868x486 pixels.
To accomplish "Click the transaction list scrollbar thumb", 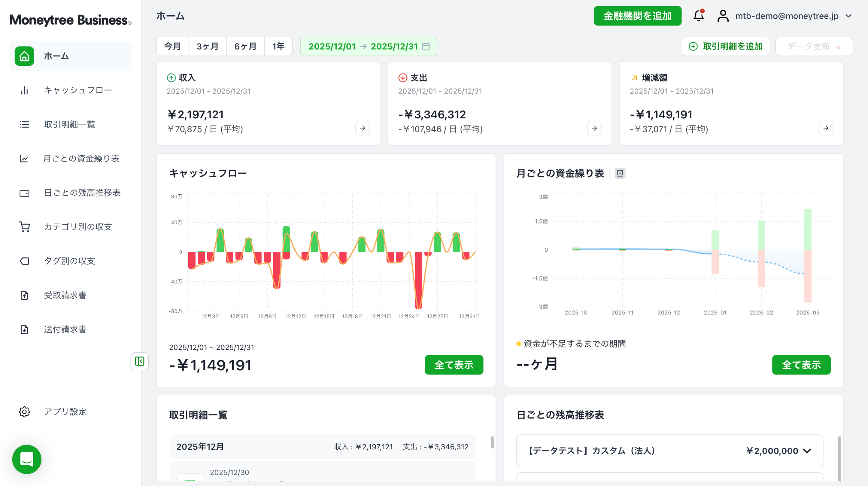I will [492, 443].
